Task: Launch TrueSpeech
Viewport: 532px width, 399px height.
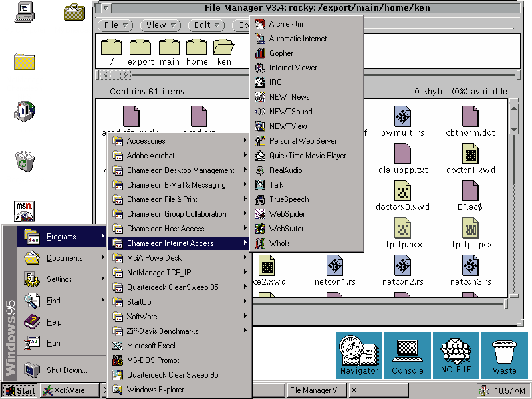Action: coord(307,199)
